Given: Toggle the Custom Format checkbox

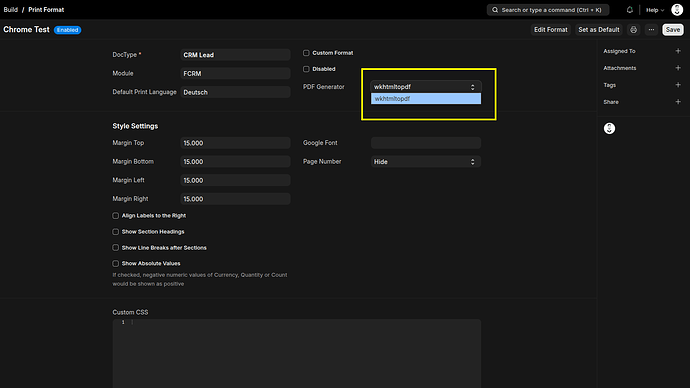Looking at the screenshot, I should pyautogui.click(x=306, y=53).
